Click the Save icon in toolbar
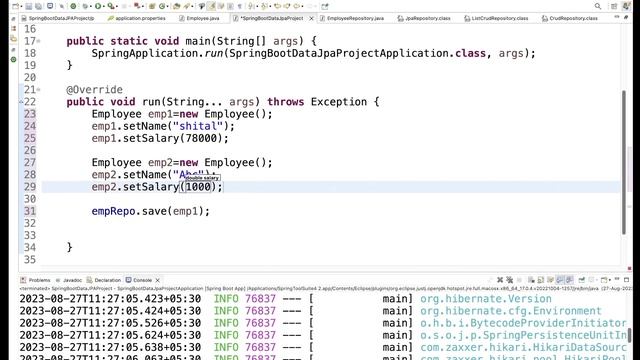640x360 pixels. point(29,7)
